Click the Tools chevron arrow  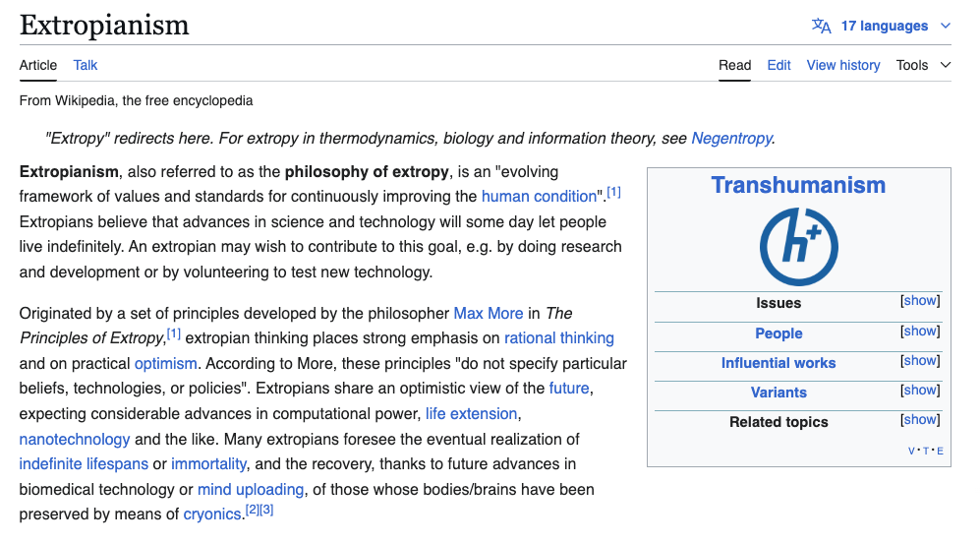pyautogui.click(x=946, y=65)
